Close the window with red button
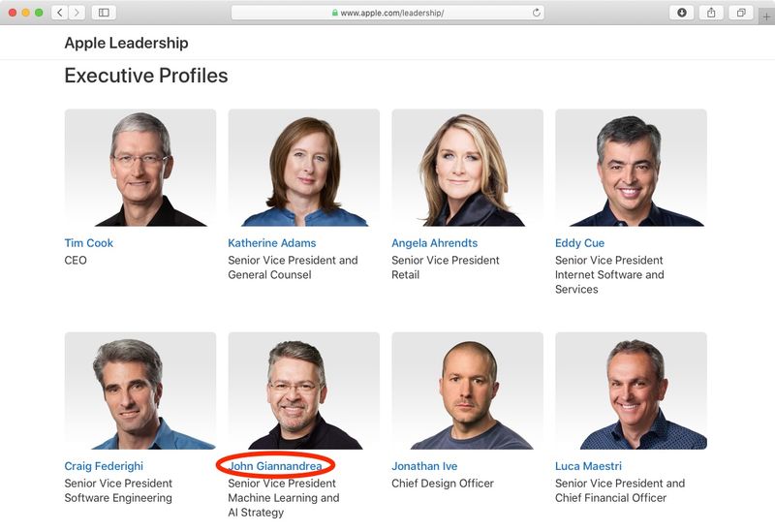This screenshot has height=532, width=775. pos(13,13)
